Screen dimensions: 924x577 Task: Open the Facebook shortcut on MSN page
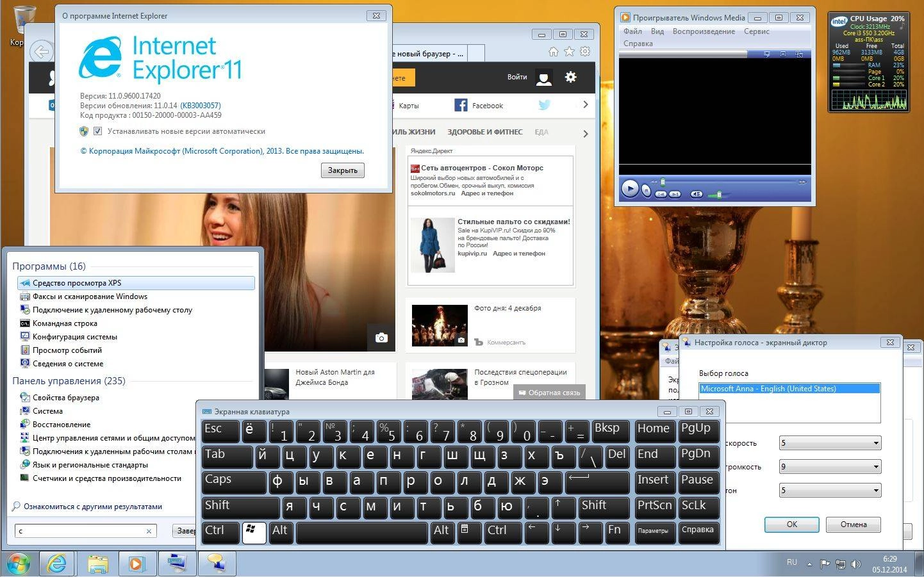point(479,106)
